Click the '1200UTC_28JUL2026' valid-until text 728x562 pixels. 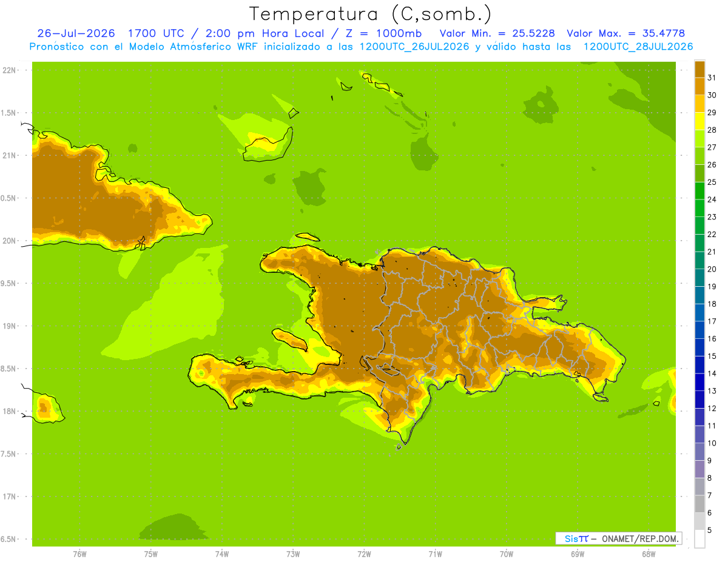[638, 47]
